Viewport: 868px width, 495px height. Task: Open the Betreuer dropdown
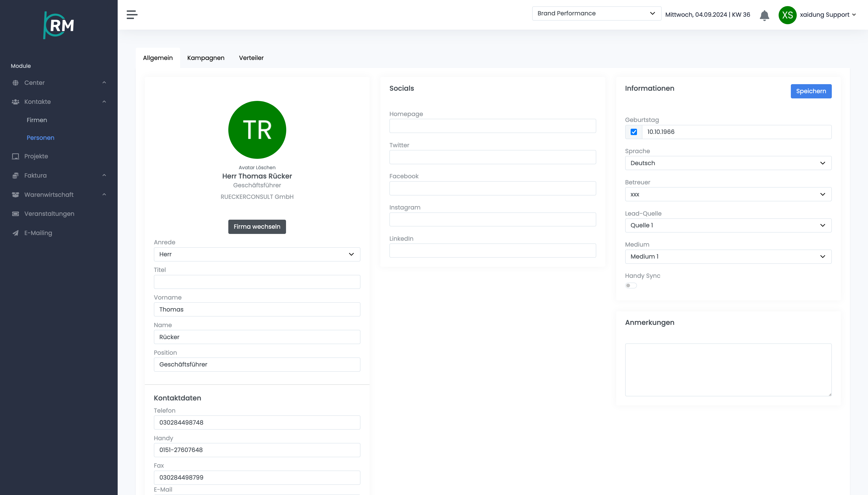[728, 195]
